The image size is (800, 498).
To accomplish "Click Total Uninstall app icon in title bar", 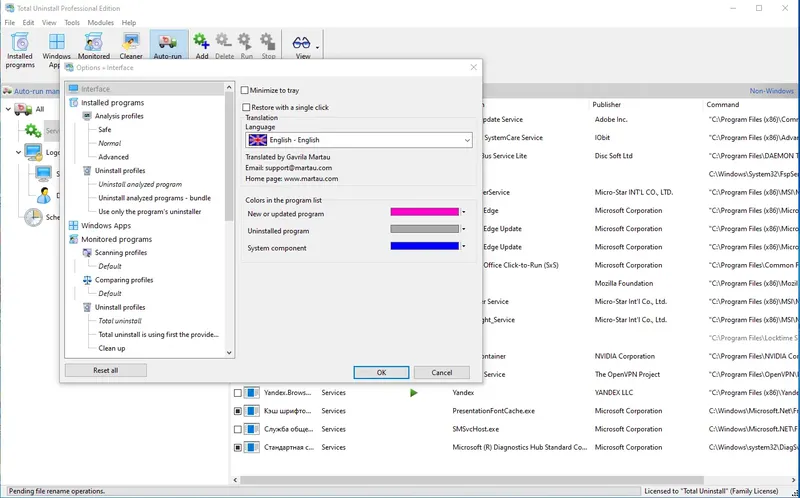I will (x=9, y=8).
